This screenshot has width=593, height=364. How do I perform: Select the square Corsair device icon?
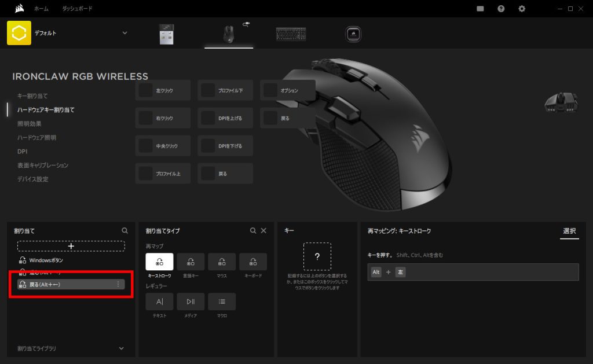click(353, 34)
